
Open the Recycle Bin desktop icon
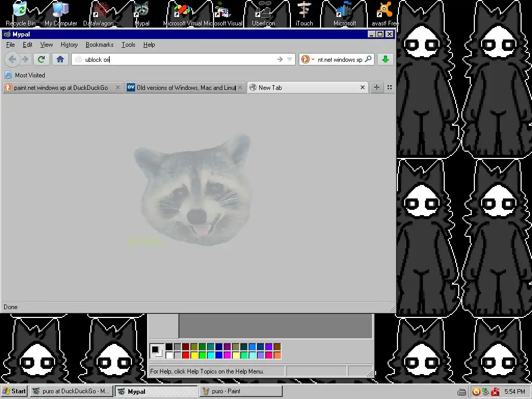coord(20,14)
